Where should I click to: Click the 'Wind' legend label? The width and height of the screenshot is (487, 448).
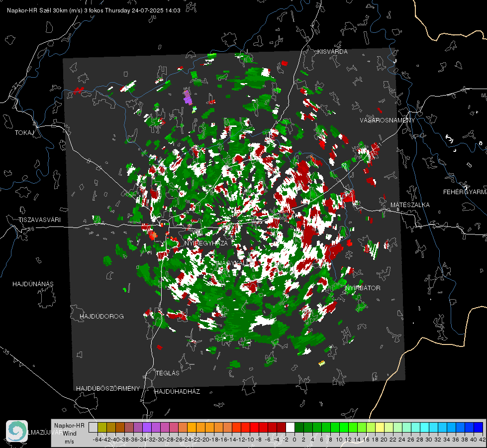70,434
